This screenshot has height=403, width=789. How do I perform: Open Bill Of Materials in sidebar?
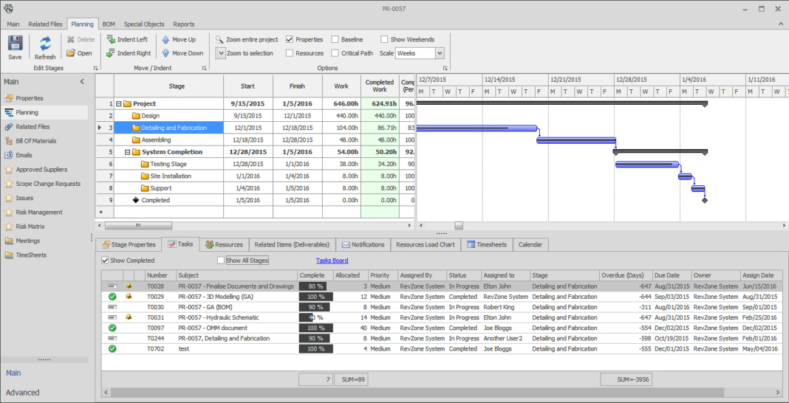click(37, 141)
